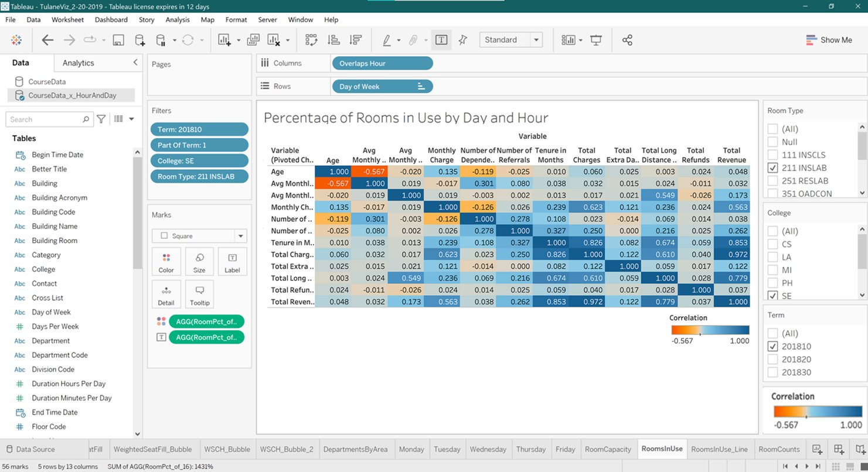Viewport: 868px width, 472px height.
Task: Toggle 201810 Term checkbox
Action: pos(773,346)
